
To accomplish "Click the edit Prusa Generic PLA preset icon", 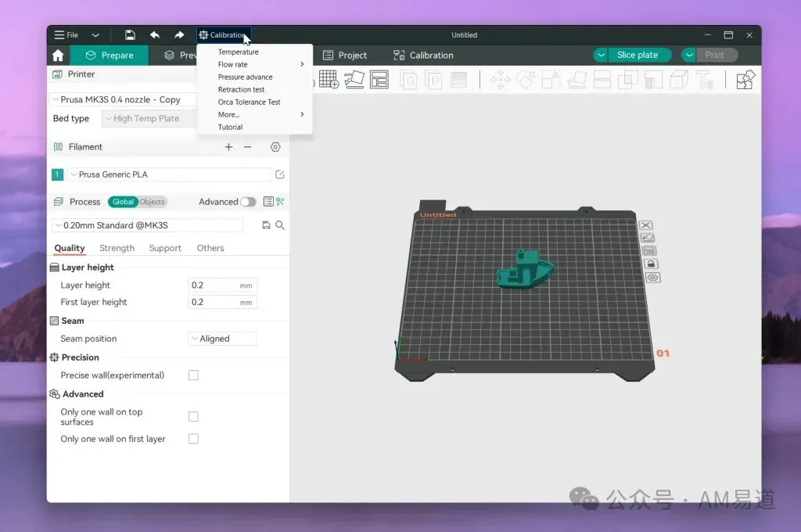I will 279,174.
